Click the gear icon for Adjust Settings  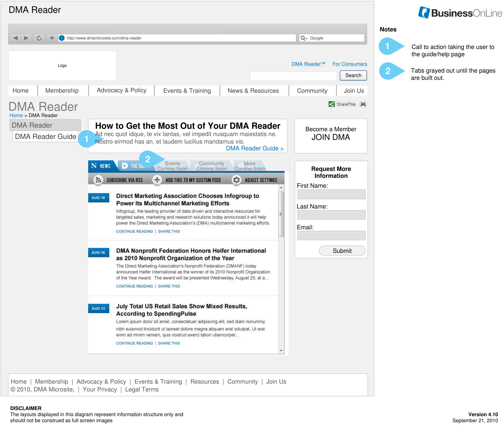click(x=236, y=180)
